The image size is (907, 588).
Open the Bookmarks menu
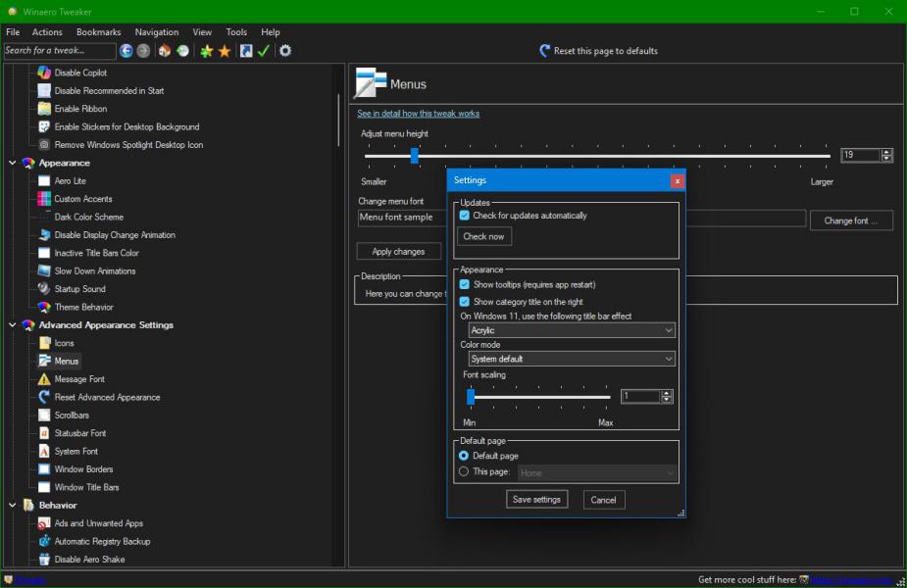click(98, 32)
